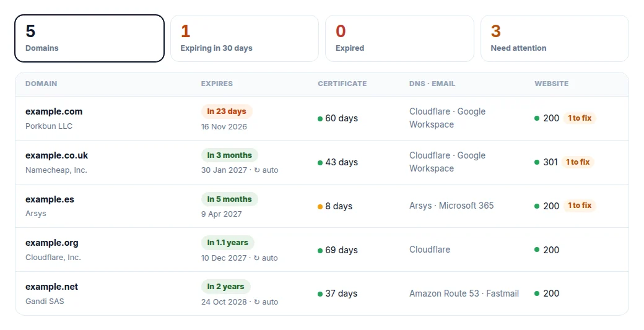Click the '1 to fix' badge for example.com
Image resolution: width=644 pixels, height=330 pixels.
580,118
